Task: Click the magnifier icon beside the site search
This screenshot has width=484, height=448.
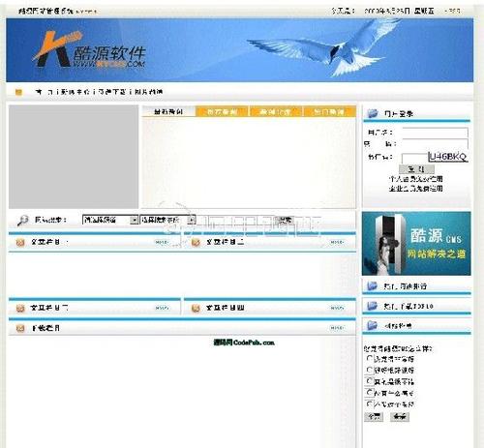Action: (x=22, y=221)
